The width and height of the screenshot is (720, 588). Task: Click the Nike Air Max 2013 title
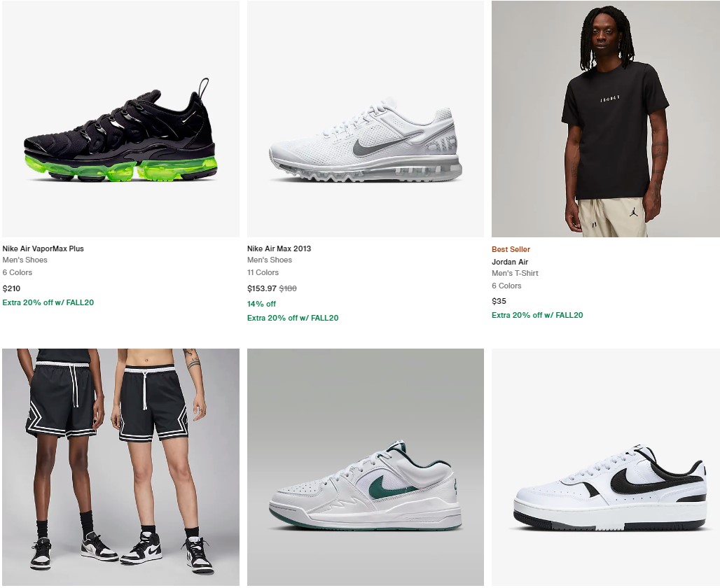click(279, 248)
